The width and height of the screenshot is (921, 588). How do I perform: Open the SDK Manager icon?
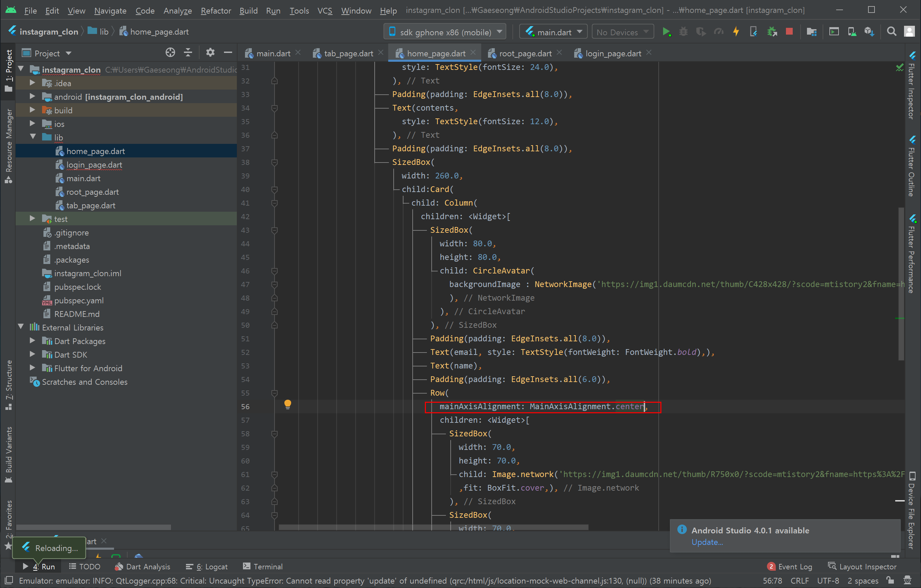coord(869,32)
